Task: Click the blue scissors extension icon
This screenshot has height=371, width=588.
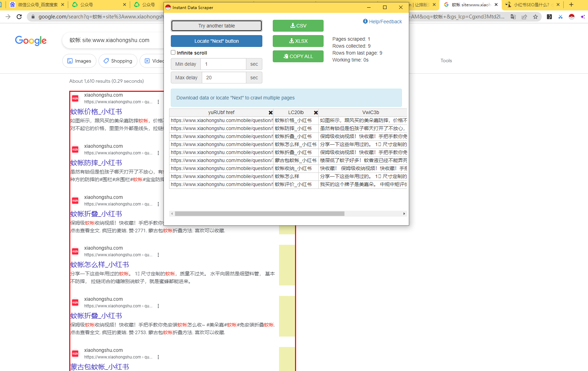Action: (561, 17)
